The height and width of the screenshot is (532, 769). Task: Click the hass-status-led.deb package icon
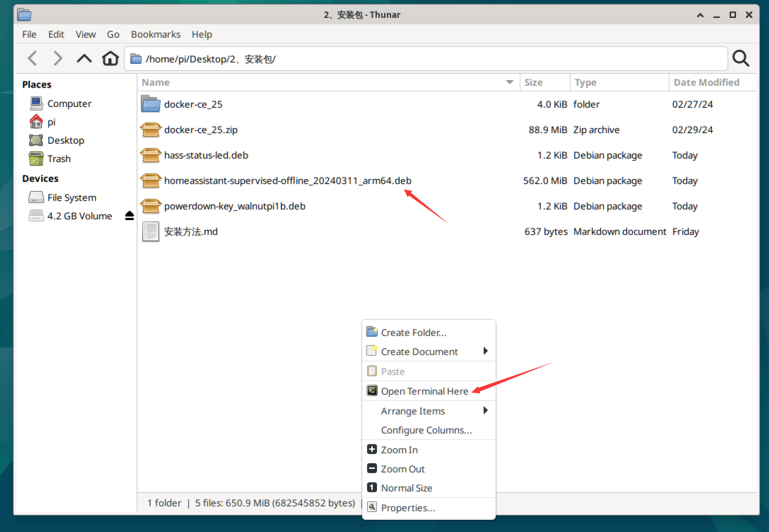(x=151, y=155)
